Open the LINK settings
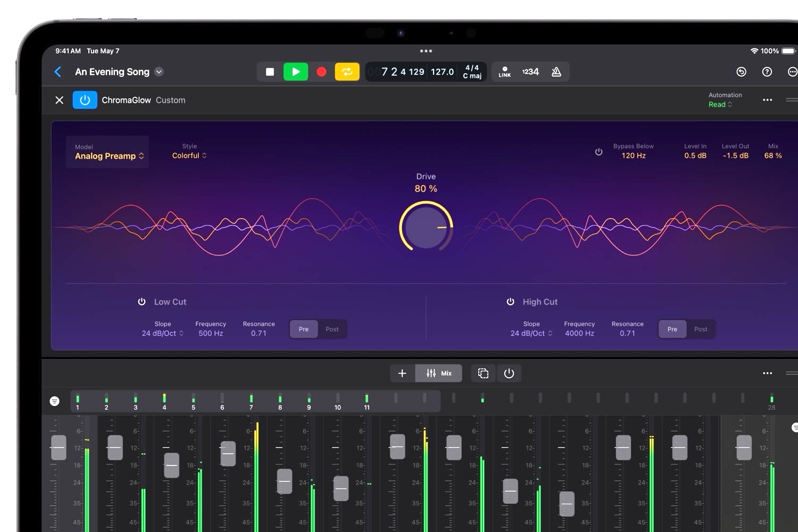The width and height of the screenshot is (798, 532). tap(504, 72)
